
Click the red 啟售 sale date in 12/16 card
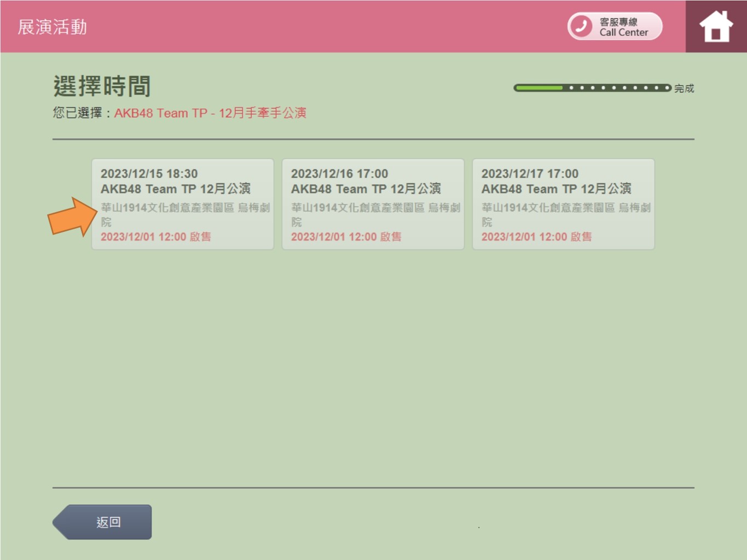346,237
